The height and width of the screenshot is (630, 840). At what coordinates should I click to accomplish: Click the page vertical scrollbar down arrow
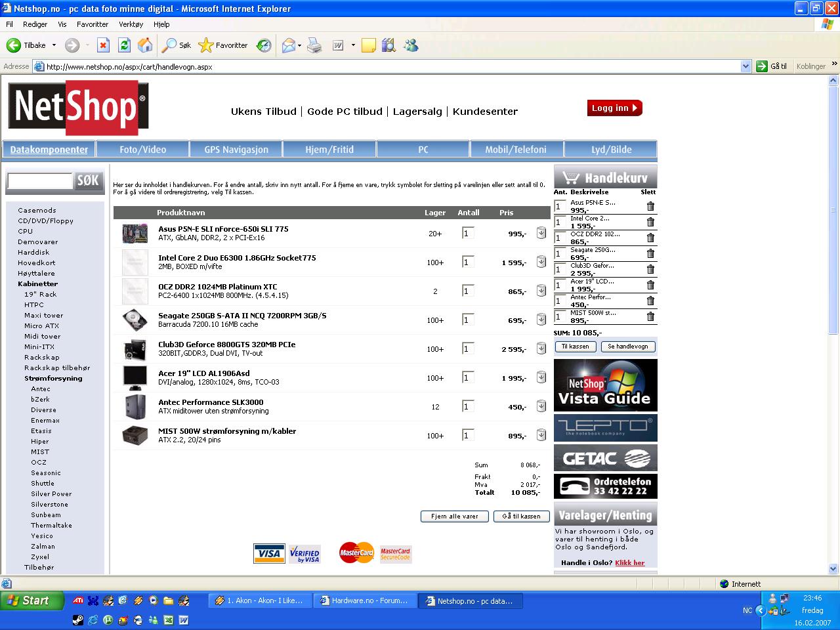point(833,569)
